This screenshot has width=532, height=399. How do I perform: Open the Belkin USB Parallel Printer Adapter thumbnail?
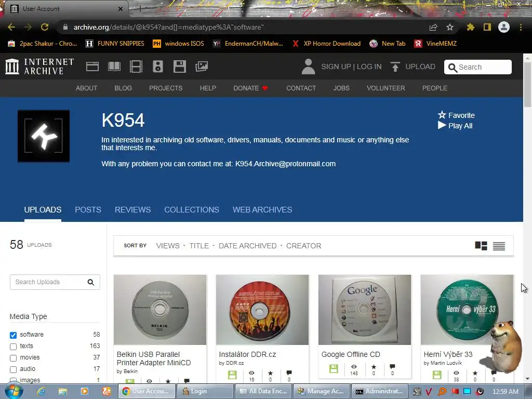pos(160,310)
